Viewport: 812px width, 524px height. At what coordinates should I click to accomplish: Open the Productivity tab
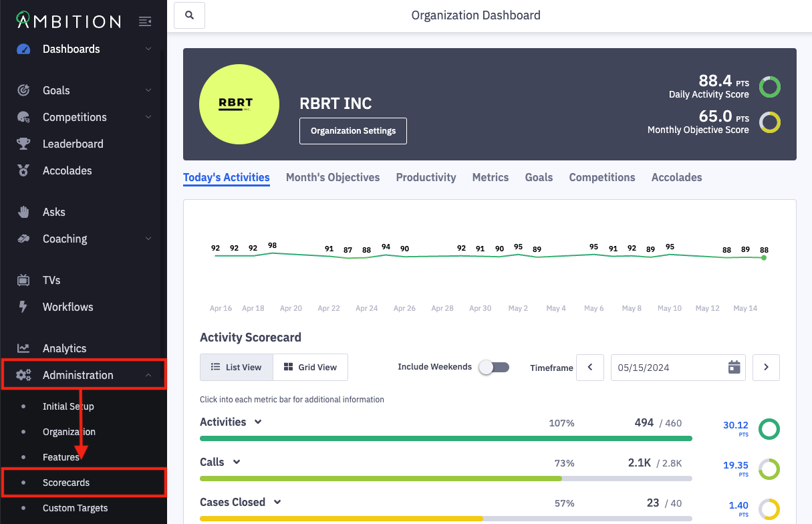(426, 178)
